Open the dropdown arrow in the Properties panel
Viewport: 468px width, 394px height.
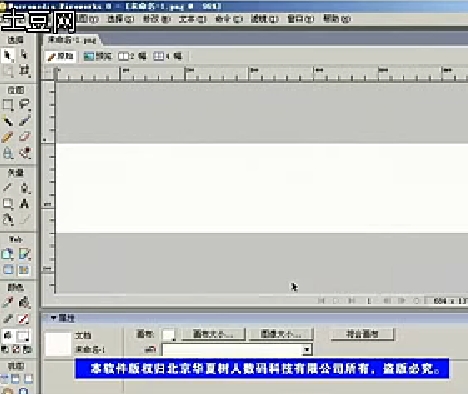(x=306, y=350)
